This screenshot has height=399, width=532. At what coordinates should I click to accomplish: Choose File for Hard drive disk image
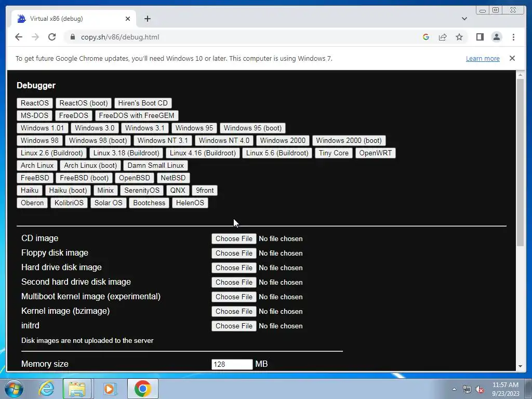click(x=234, y=268)
